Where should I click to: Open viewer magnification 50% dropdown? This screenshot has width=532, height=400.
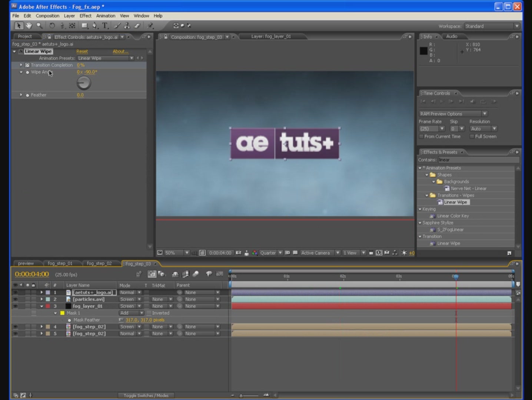pos(177,253)
